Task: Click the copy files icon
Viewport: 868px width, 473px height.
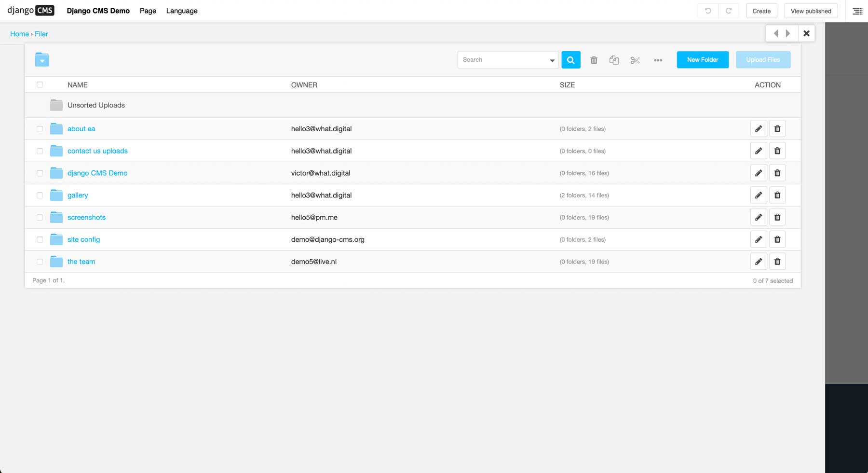Action: (x=614, y=60)
